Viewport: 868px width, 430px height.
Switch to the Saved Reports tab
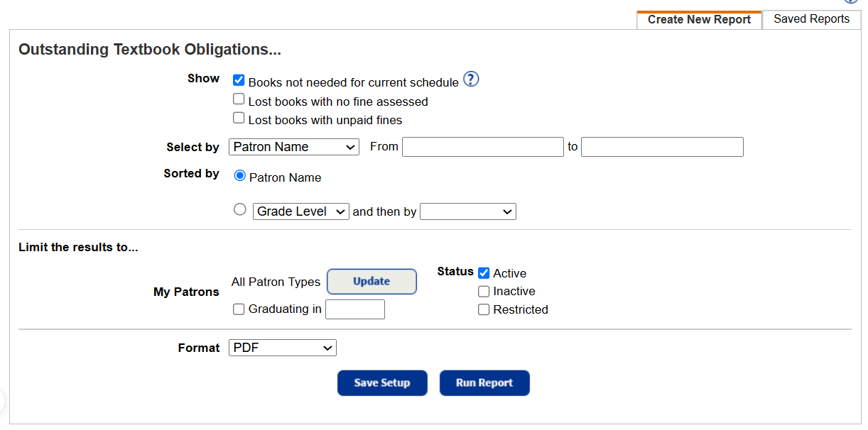tap(810, 19)
